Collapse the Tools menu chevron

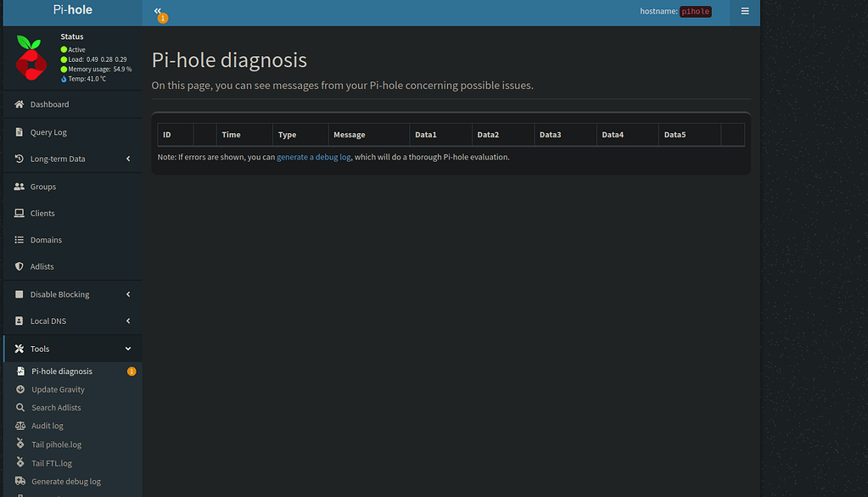tap(128, 349)
